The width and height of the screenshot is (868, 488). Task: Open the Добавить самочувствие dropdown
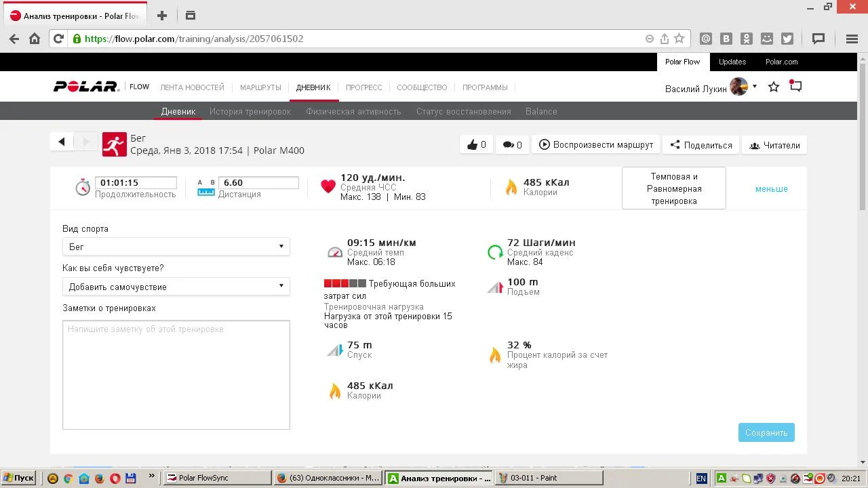tap(176, 287)
